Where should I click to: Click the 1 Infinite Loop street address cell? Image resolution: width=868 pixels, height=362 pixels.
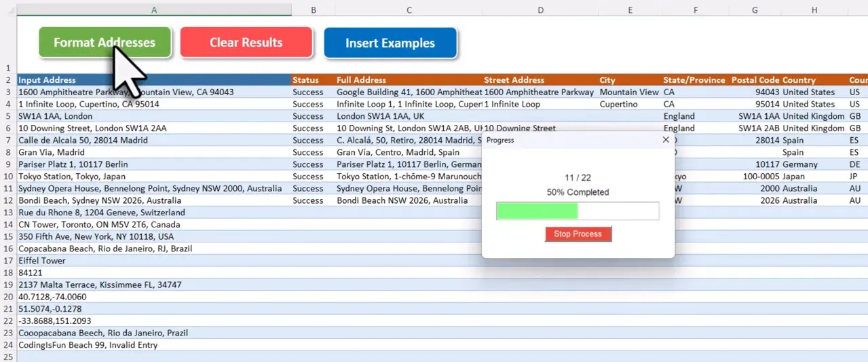[x=540, y=104]
